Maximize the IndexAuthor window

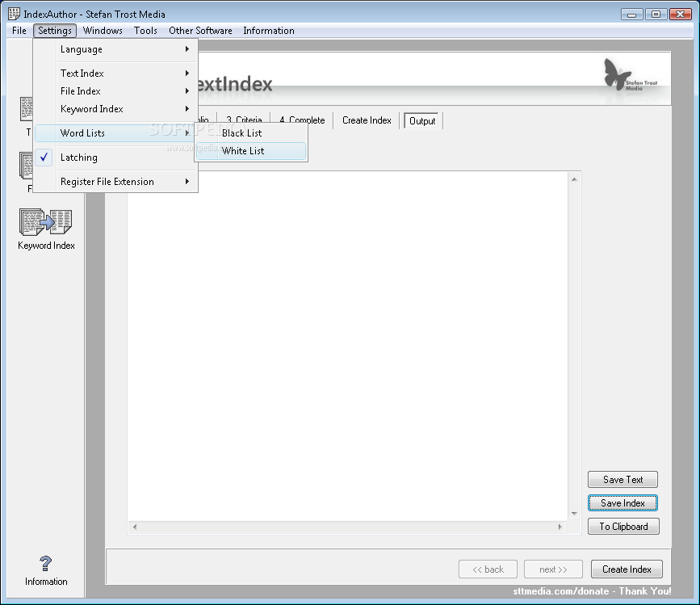click(656, 14)
